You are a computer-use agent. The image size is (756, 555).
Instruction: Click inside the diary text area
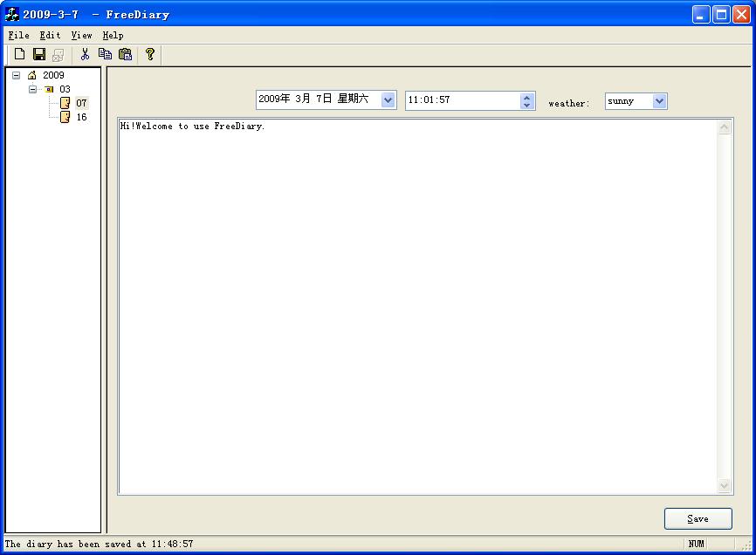[417, 306]
